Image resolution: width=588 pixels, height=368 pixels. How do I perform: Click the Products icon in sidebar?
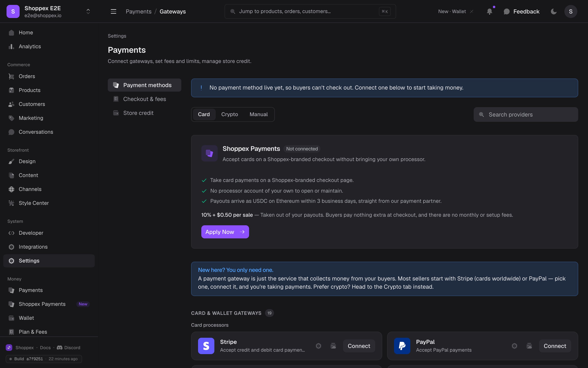[x=11, y=90]
